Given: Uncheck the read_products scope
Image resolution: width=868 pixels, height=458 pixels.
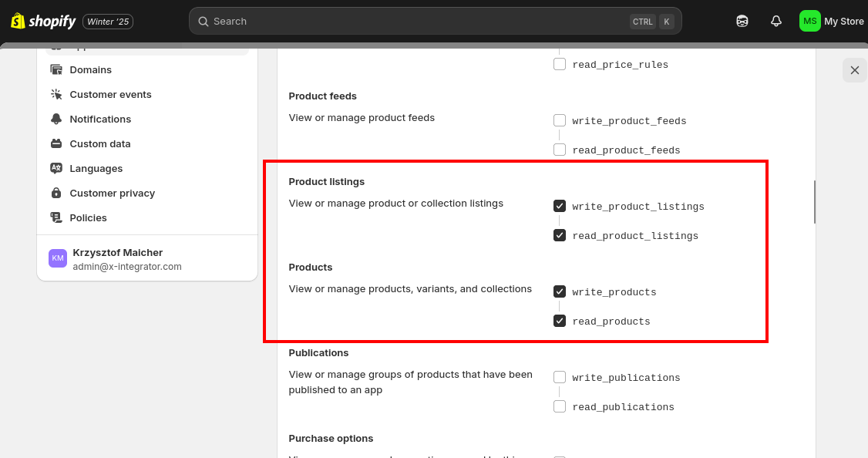Looking at the screenshot, I should (560, 321).
